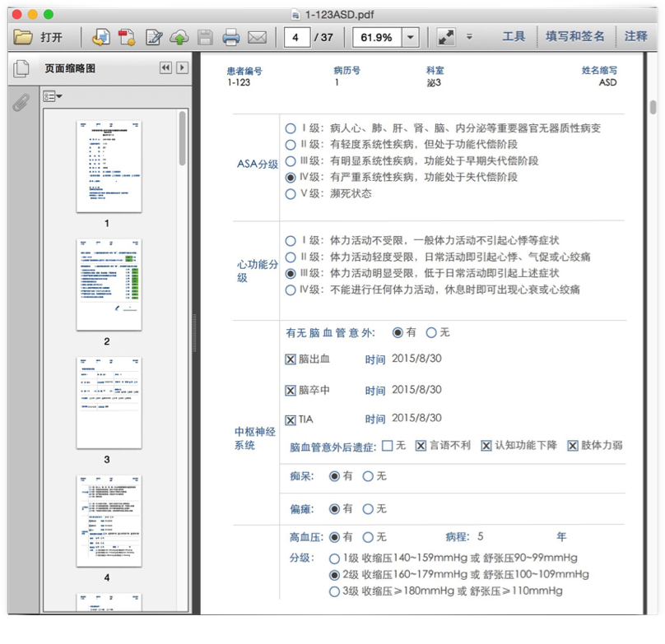665x644 pixels.
Task: Select 无 for 痴呆
Action: point(368,476)
